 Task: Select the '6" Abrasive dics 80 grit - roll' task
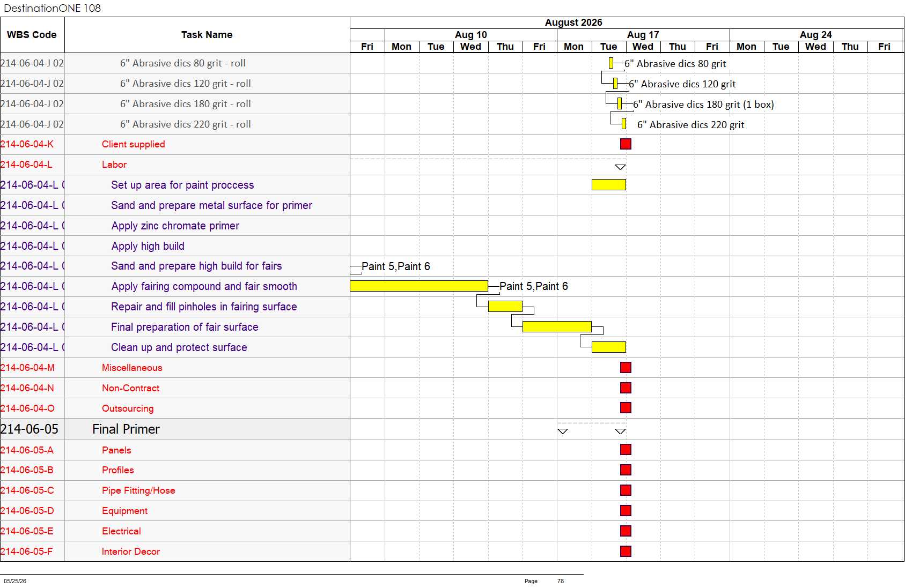pos(182,63)
